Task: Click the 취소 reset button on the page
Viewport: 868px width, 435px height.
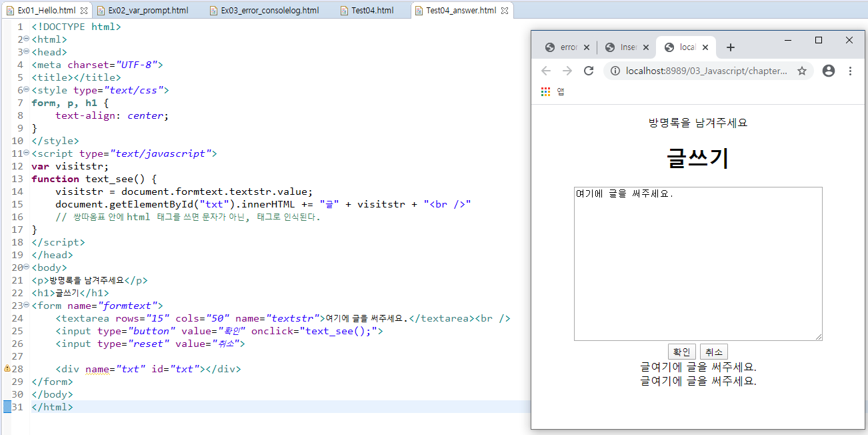Action: (713, 352)
